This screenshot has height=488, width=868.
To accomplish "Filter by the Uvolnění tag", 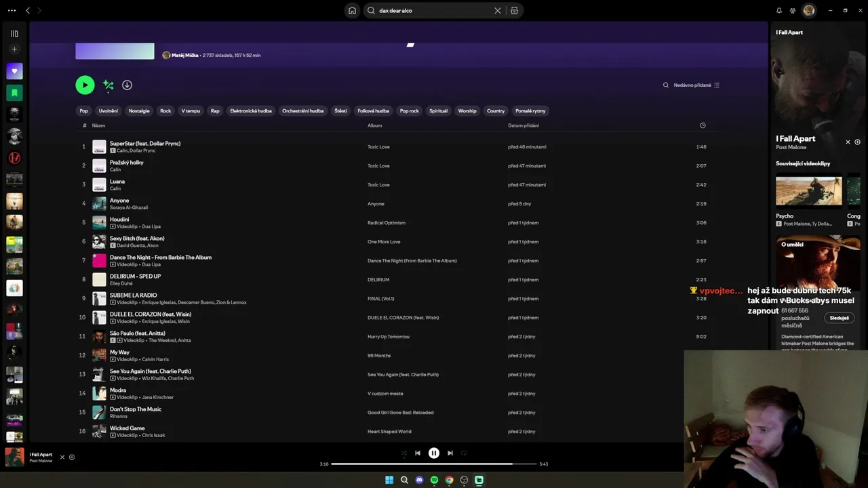I will click(x=108, y=111).
